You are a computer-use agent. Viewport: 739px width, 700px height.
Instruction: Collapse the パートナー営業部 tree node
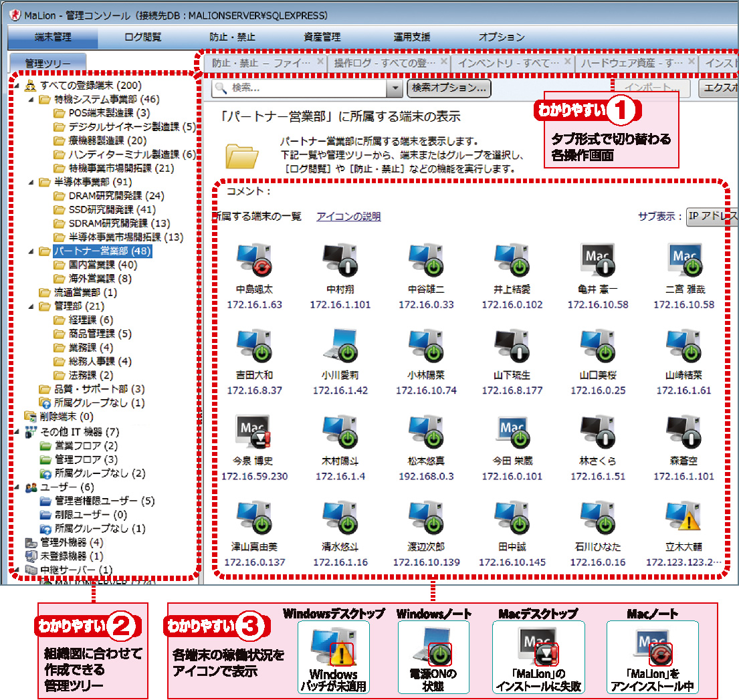point(31,251)
